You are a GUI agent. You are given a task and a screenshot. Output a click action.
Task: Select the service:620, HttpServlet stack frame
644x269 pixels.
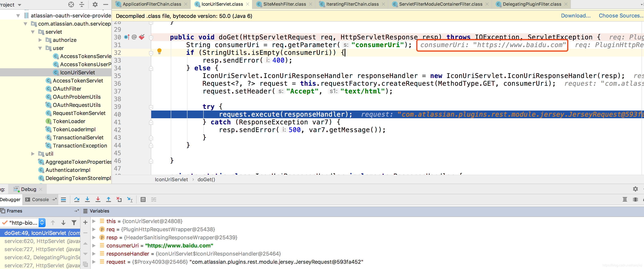tap(40, 241)
